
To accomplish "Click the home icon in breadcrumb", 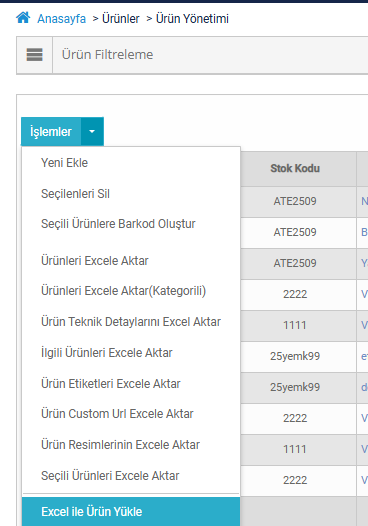I will (23, 17).
